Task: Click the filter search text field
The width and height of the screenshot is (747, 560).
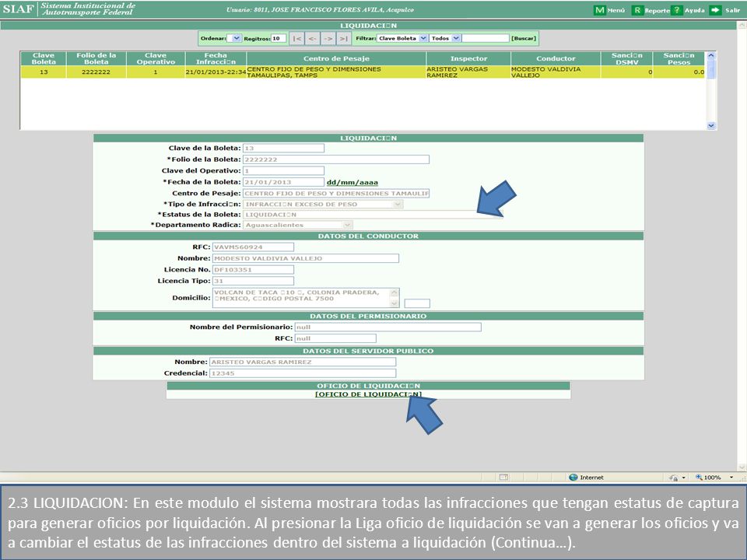Action: click(486, 38)
